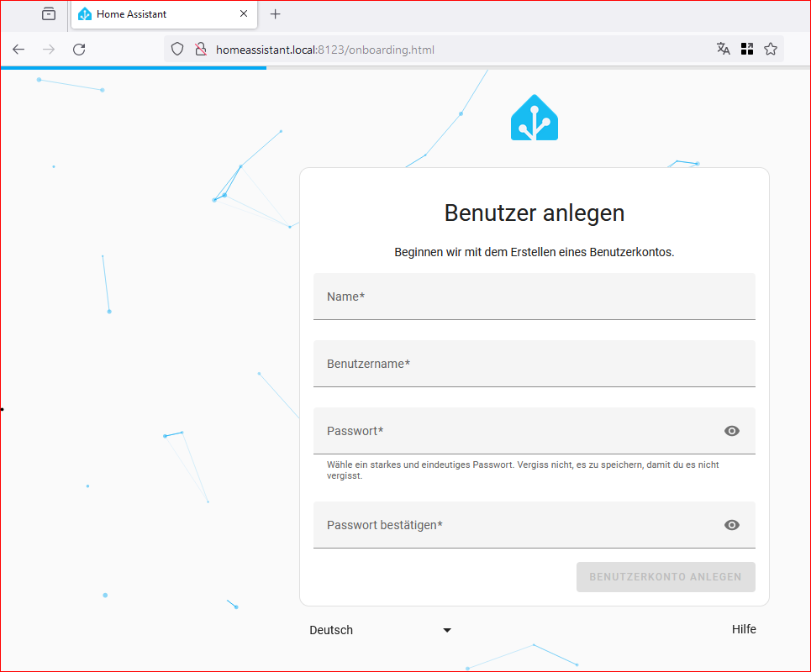This screenshot has width=811, height=672.
Task: Click the text 'Beginnen wir mit dem Erstellen eines Benutzerkontos.'
Action: [x=535, y=252]
